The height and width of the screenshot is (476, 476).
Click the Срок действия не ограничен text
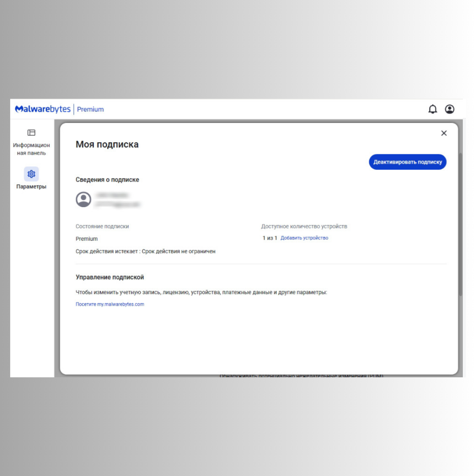point(178,251)
